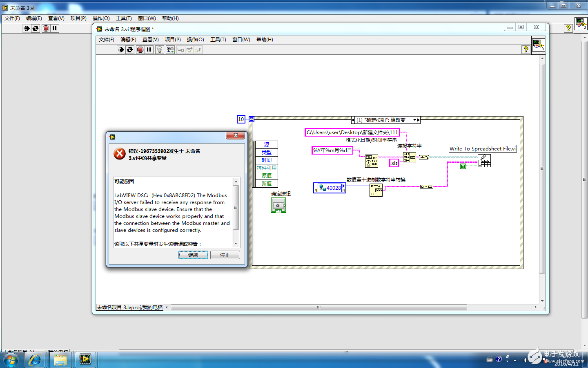588x368 pixels.
Task: Select the OK button terminal
Action: click(x=278, y=205)
